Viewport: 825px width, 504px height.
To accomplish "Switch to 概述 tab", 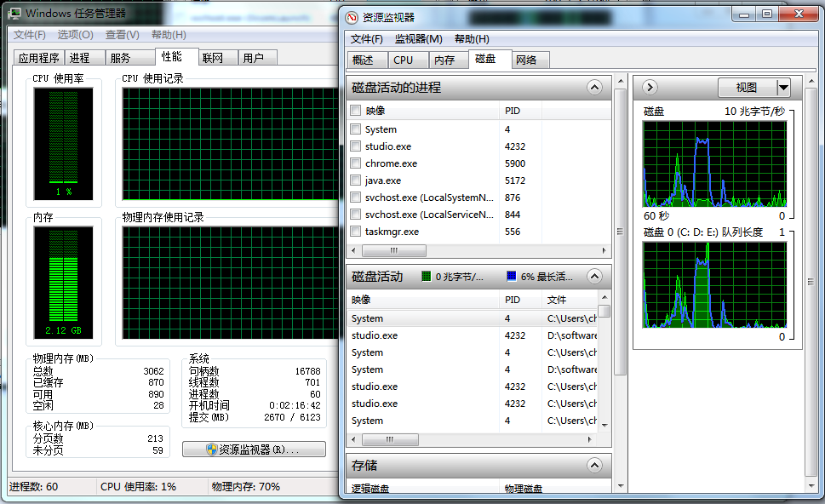I will pos(367,60).
